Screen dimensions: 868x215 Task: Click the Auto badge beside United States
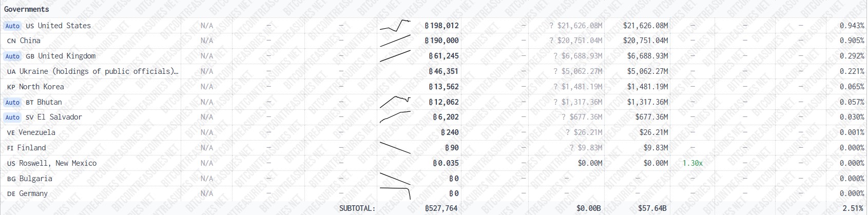[12, 26]
